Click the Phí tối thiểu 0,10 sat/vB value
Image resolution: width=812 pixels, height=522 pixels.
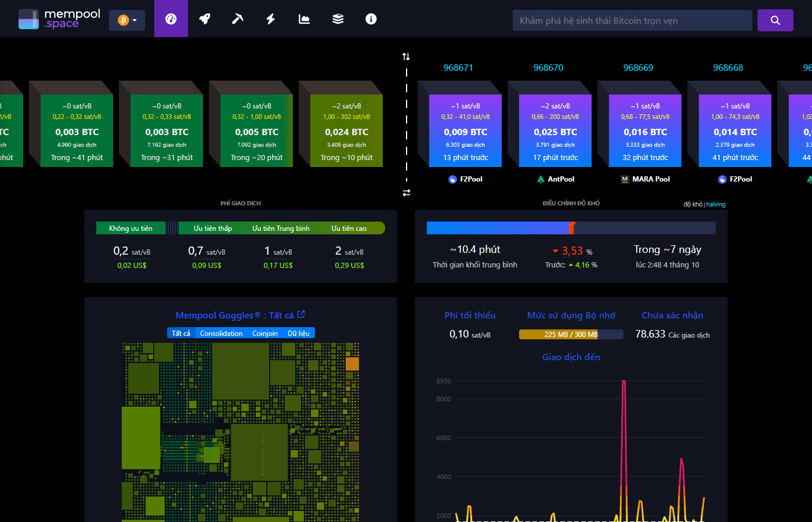pyautogui.click(x=470, y=334)
